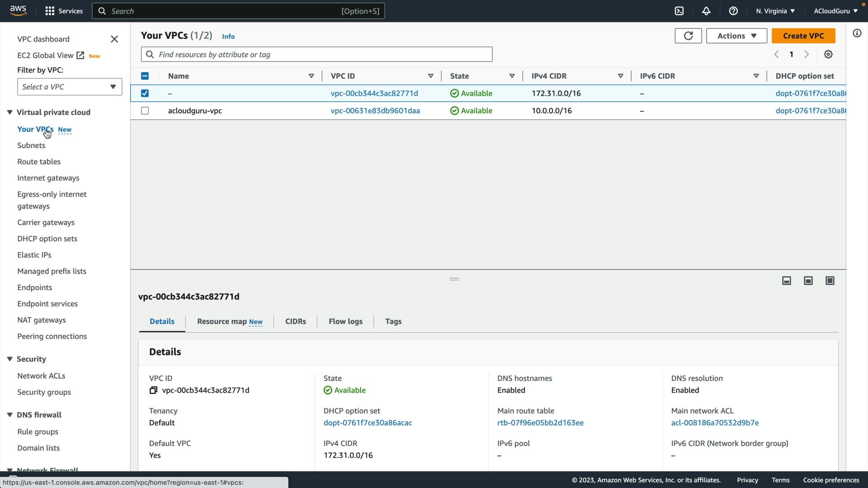Open the Actions dropdown

pyautogui.click(x=736, y=36)
